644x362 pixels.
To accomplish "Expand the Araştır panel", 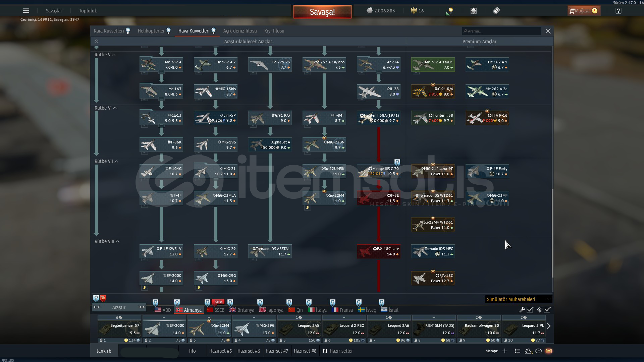I will click(x=119, y=307).
